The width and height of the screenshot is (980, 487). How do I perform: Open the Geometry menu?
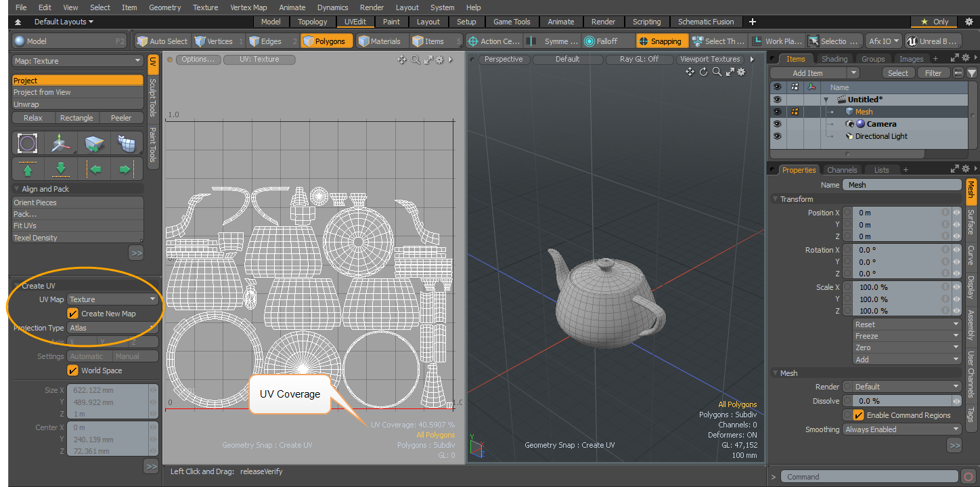click(x=165, y=7)
